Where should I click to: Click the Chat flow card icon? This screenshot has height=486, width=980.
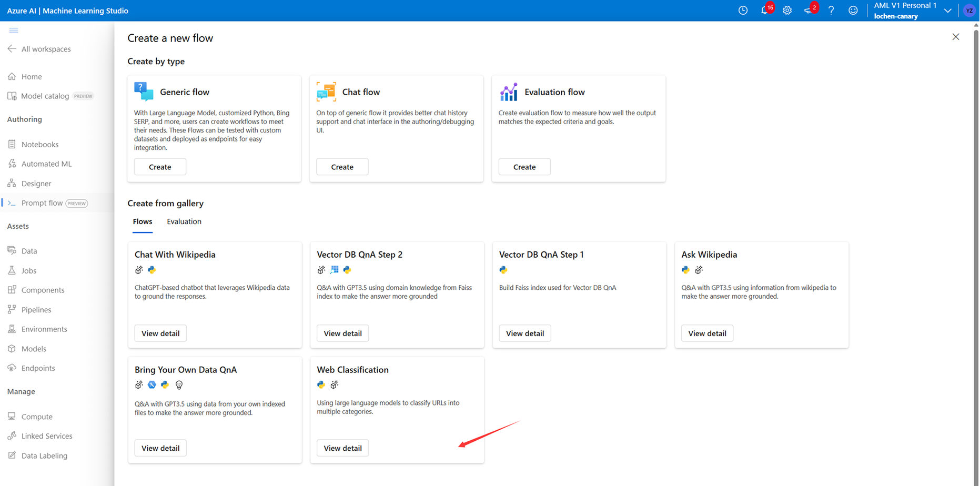tap(326, 92)
